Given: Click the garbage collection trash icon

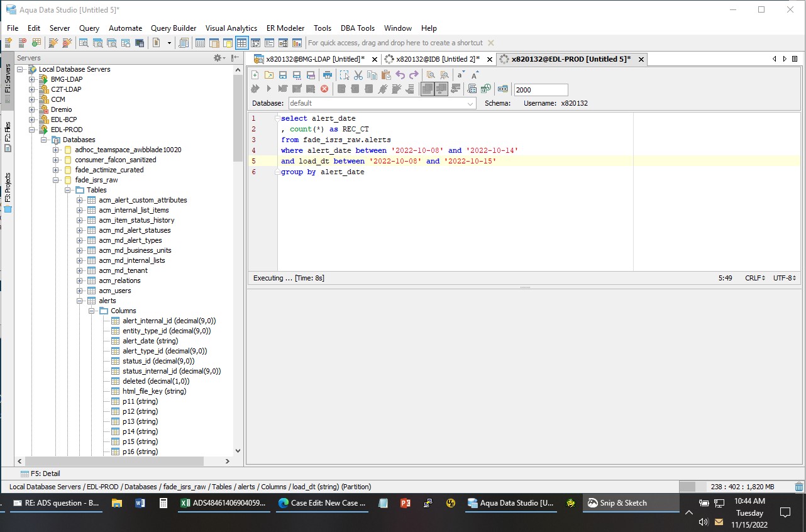Looking at the screenshot, I should pyautogui.click(x=798, y=487).
